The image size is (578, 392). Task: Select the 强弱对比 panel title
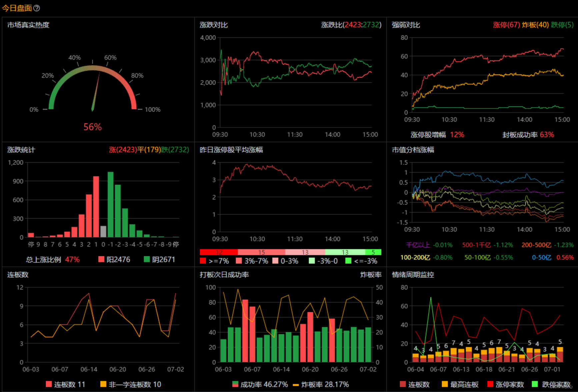[406, 25]
